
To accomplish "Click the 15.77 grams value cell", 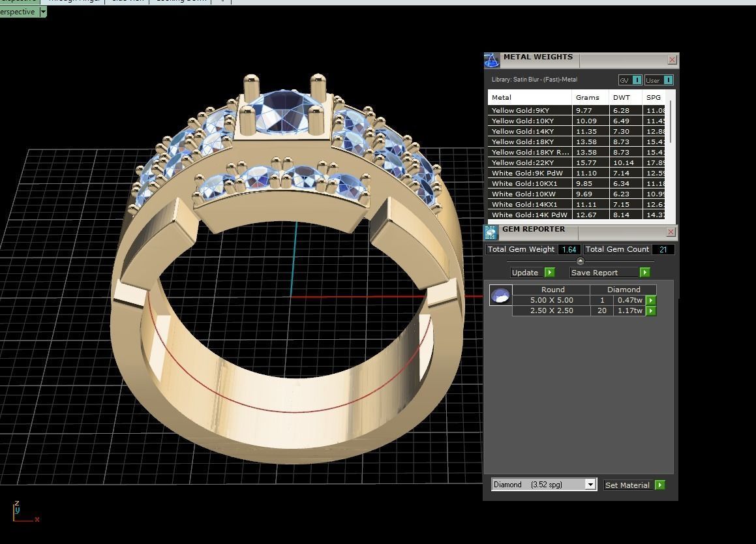I will pyautogui.click(x=590, y=162).
